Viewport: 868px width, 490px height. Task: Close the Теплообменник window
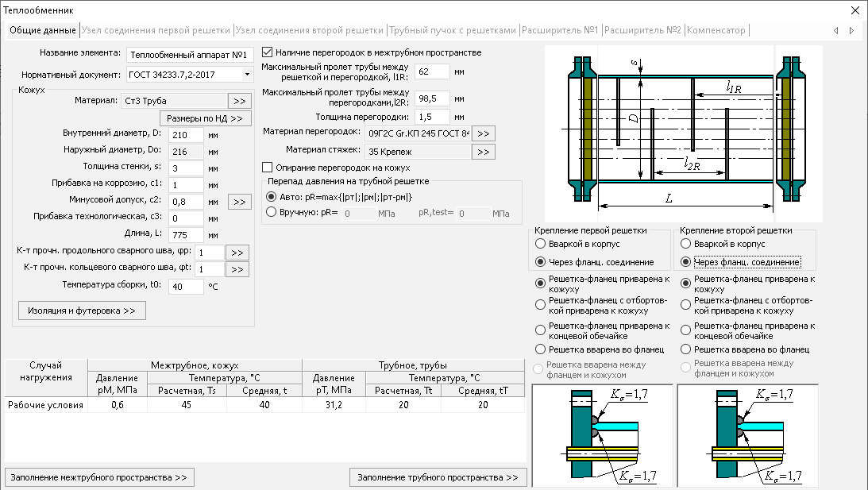(x=854, y=10)
